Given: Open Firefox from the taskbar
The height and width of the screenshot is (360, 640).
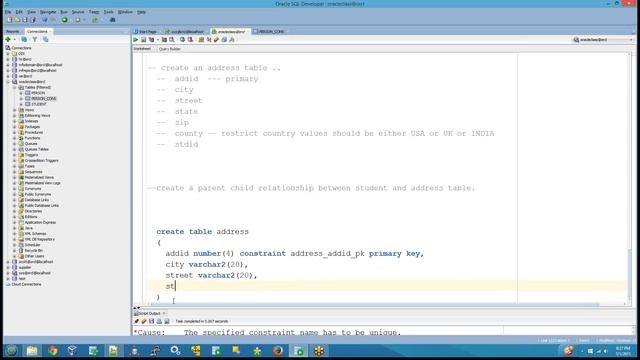Looking at the screenshot, I should click(278, 350).
